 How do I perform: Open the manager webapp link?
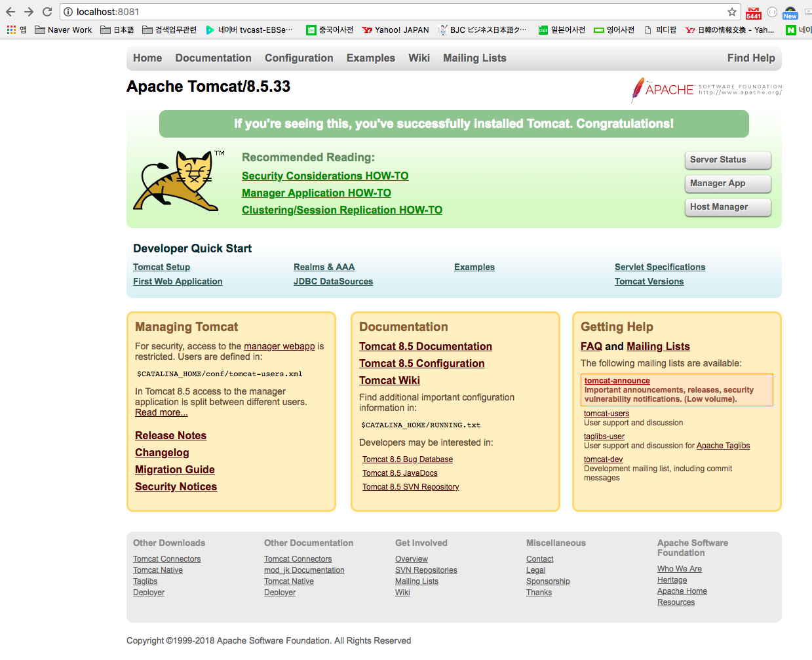point(279,346)
